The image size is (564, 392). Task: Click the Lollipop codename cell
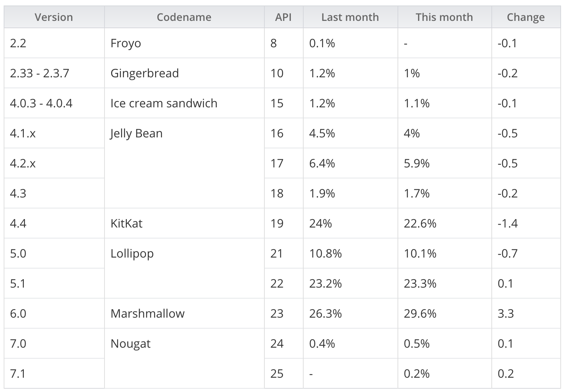[x=132, y=254]
